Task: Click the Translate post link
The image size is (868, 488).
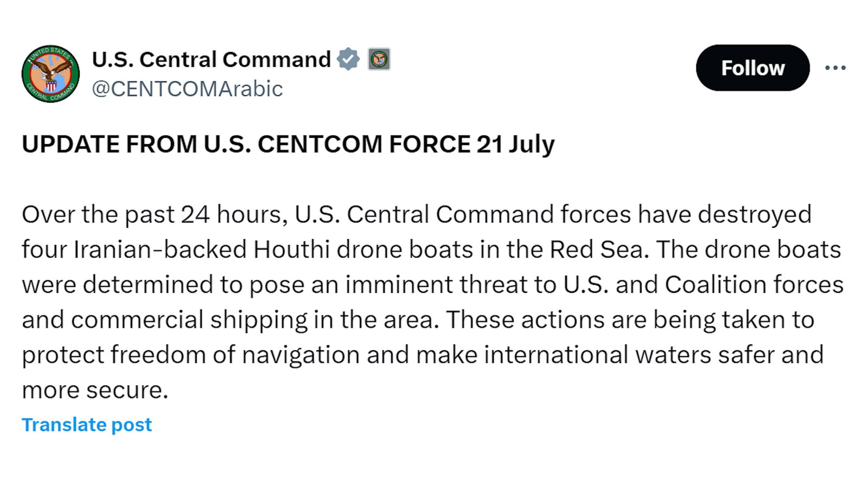Action: click(87, 425)
